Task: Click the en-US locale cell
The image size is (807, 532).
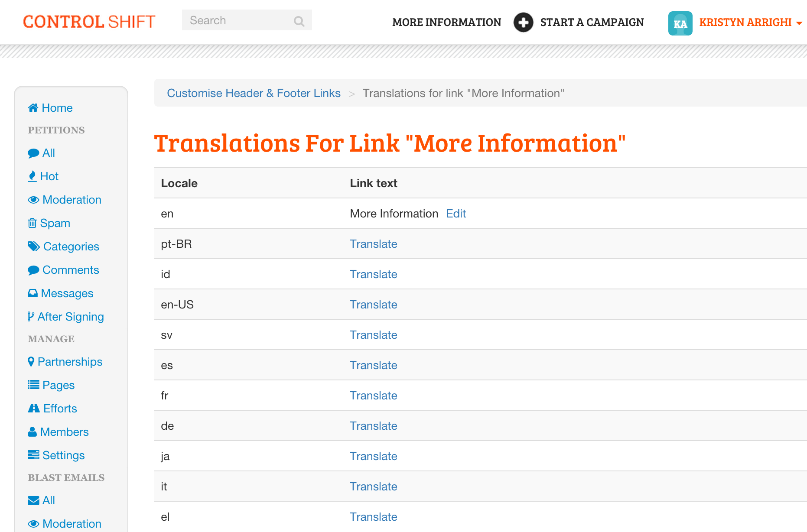Action: click(x=177, y=305)
